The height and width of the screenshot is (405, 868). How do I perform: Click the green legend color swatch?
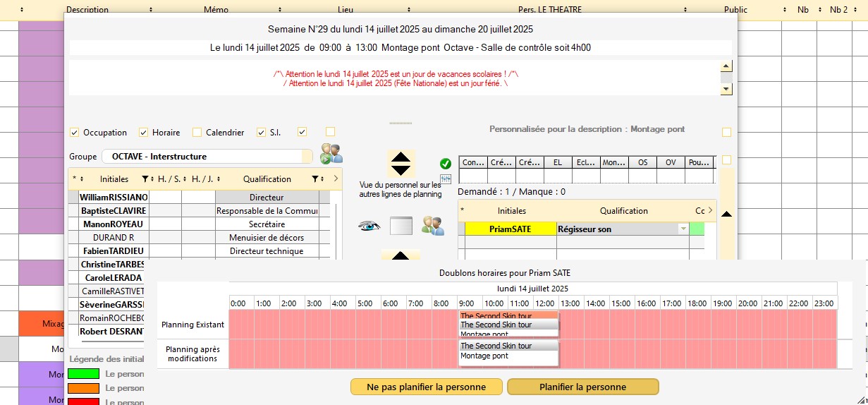point(82,374)
